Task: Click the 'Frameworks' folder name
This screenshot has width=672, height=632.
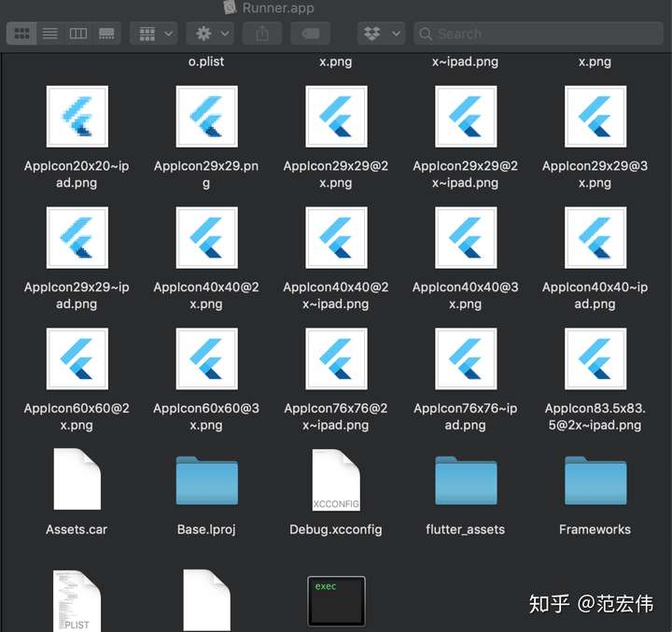Action: pos(595,529)
